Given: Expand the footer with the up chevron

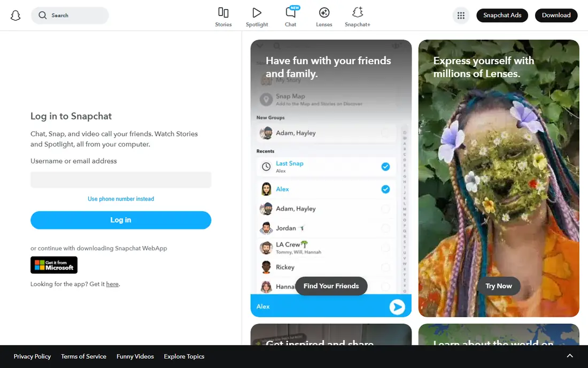Looking at the screenshot, I should [x=570, y=356].
